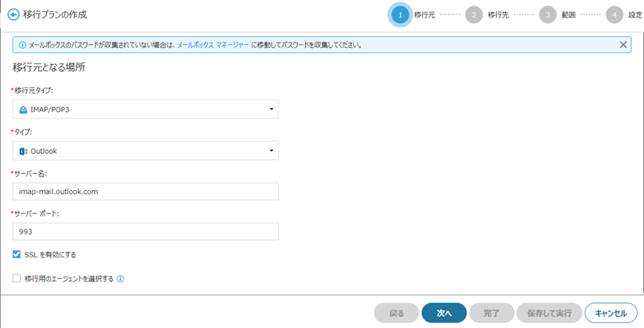Click the 完了 button
The image size is (644, 328).
tap(491, 314)
